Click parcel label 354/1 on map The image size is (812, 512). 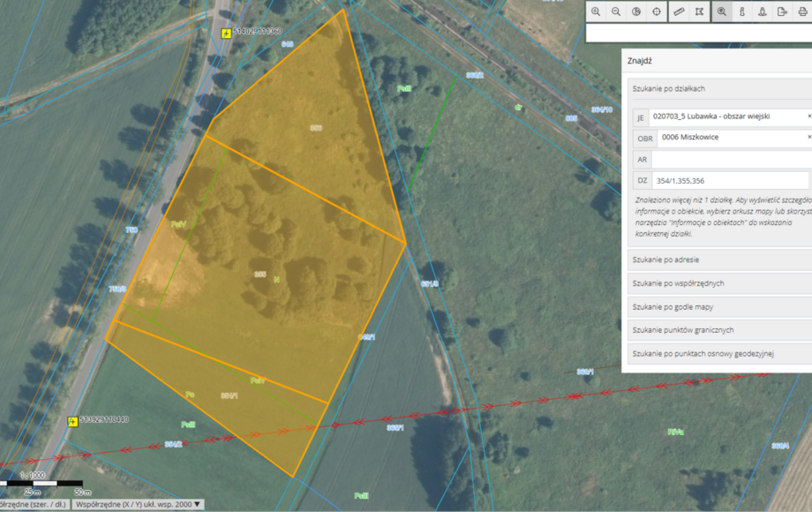tap(229, 396)
